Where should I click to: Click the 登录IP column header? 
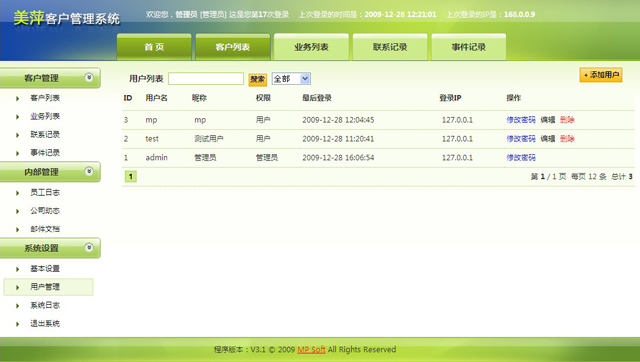click(450, 98)
